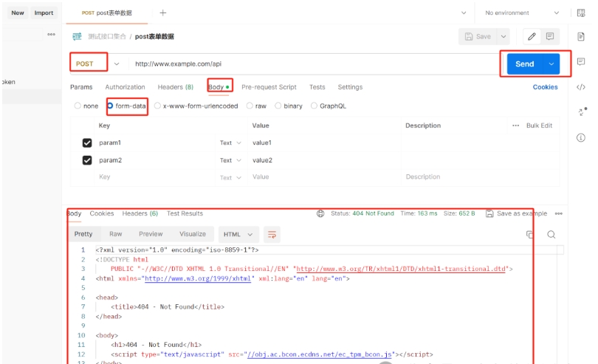This screenshot has width=598, height=364.
Task: Open the request Body tab
Action: pos(219,87)
